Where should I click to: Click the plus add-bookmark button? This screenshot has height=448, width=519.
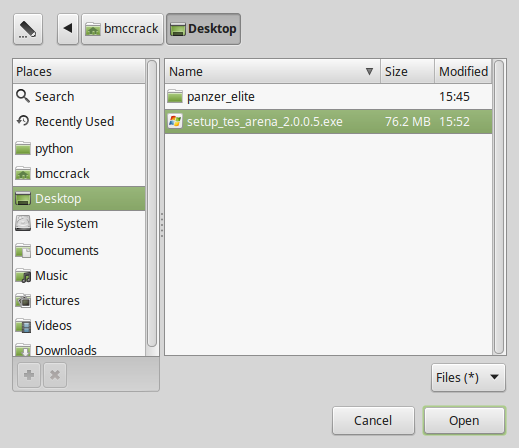(29, 375)
